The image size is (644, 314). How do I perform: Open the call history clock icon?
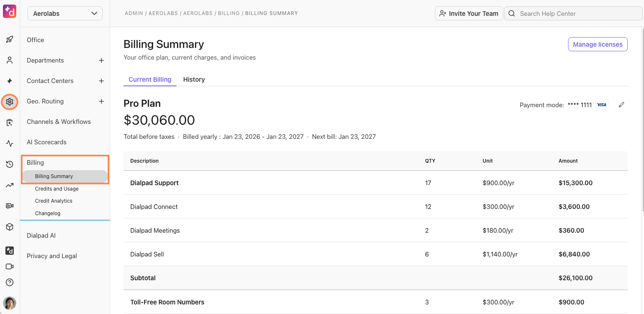10,164
